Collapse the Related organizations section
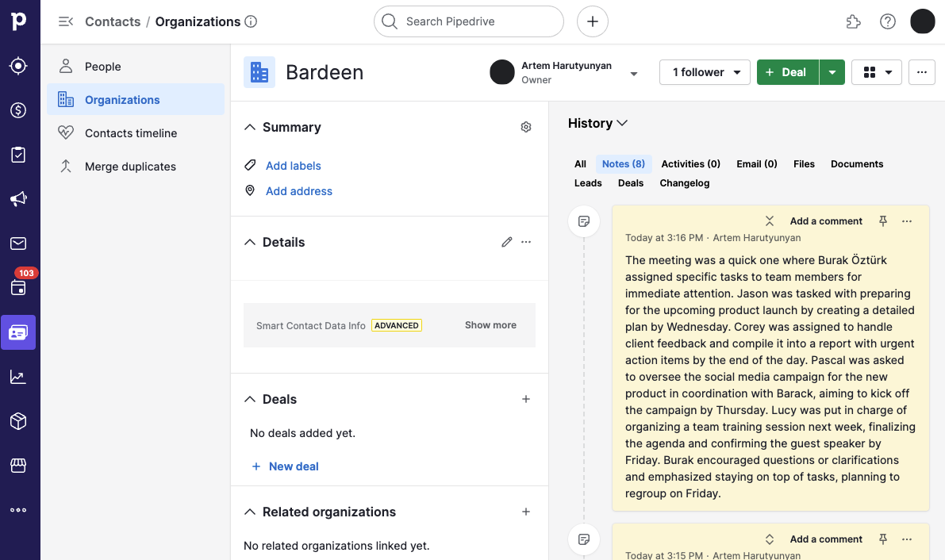 249,512
